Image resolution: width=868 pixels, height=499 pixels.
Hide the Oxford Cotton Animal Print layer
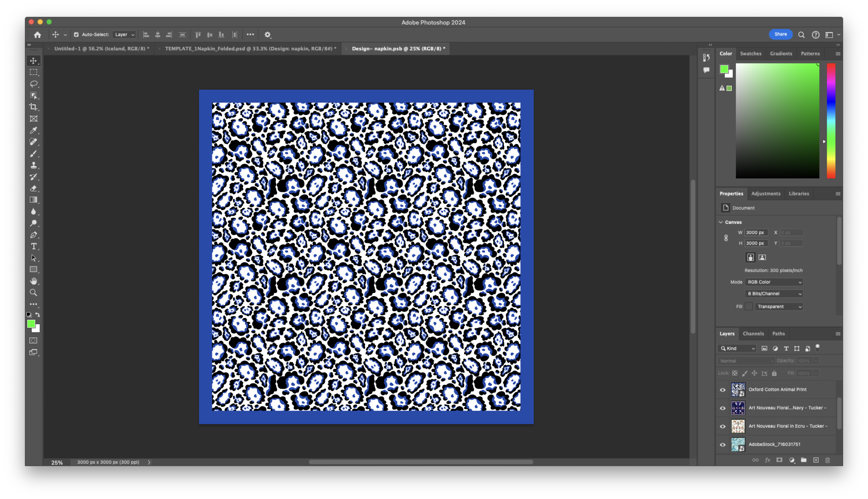(x=722, y=390)
